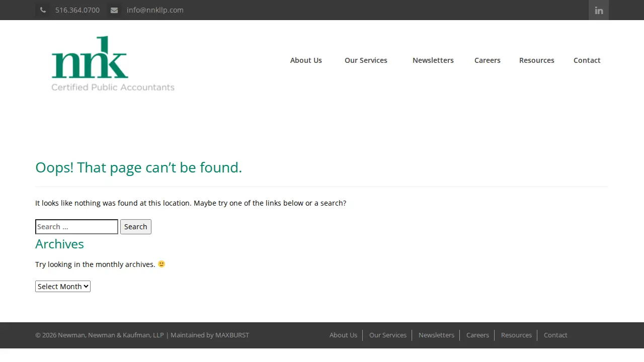
Task: Click the info@nnkllp.com email link
Action: tap(155, 10)
